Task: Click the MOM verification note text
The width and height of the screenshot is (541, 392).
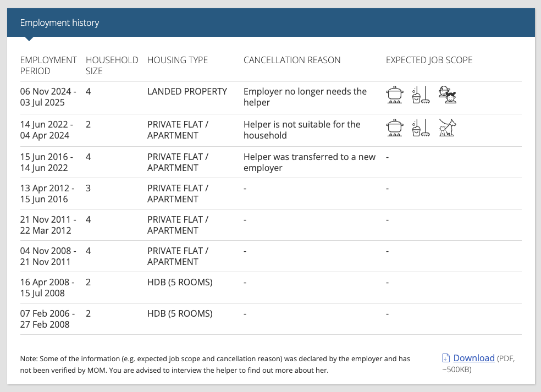Action: coord(215,365)
